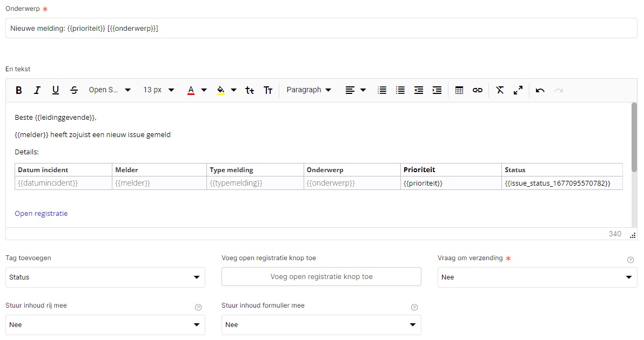Image resolution: width=644 pixels, height=340 pixels.
Task: Undo the last edit
Action: (x=540, y=90)
